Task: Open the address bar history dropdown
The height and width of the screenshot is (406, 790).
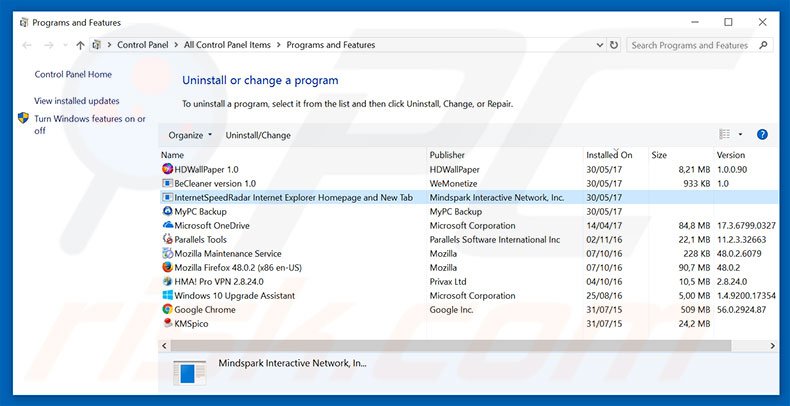Action: pyautogui.click(x=595, y=45)
